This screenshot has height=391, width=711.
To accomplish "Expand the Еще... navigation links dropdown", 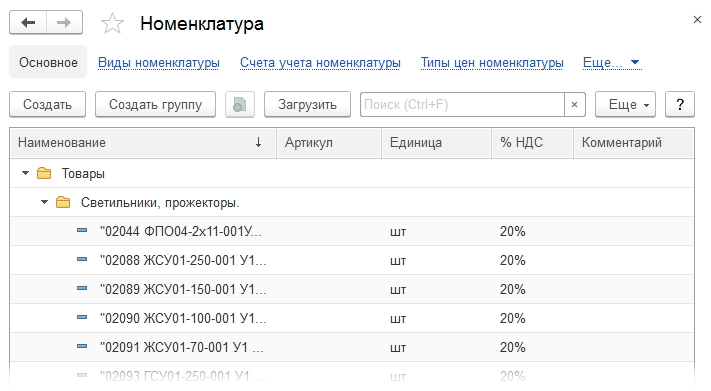I will click(x=612, y=63).
